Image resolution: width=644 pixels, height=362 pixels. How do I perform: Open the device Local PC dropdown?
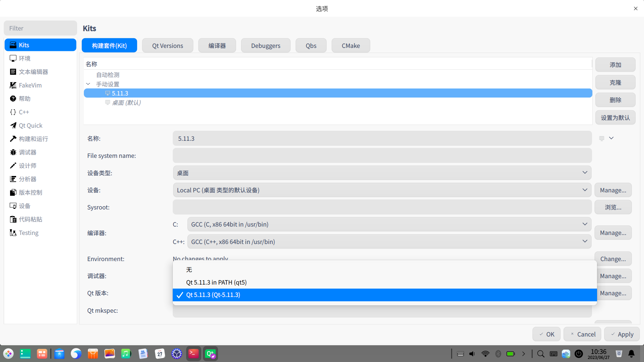[382, 190]
